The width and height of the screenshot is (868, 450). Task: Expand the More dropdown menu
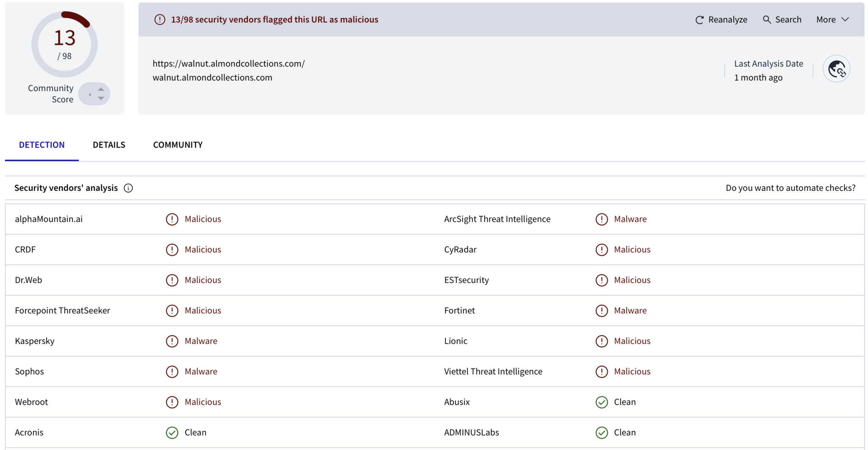click(x=832, y=20)
